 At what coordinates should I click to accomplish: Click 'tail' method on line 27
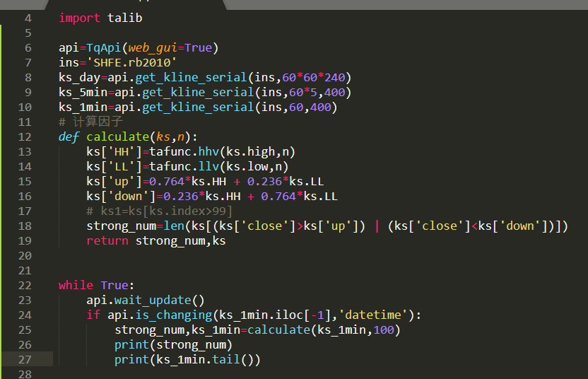[x=226, y=360]
